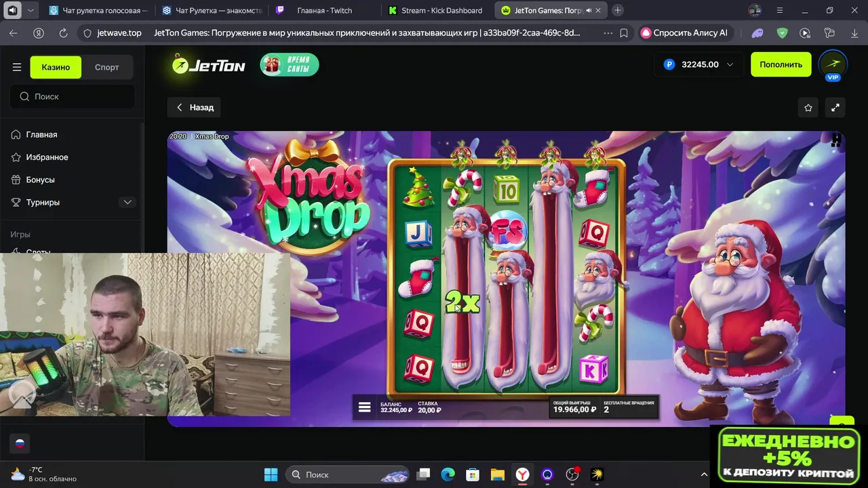The height and width of the screenshot is (488, 868).
Task: Switch to the Казино tab
Action: (56, 67)
